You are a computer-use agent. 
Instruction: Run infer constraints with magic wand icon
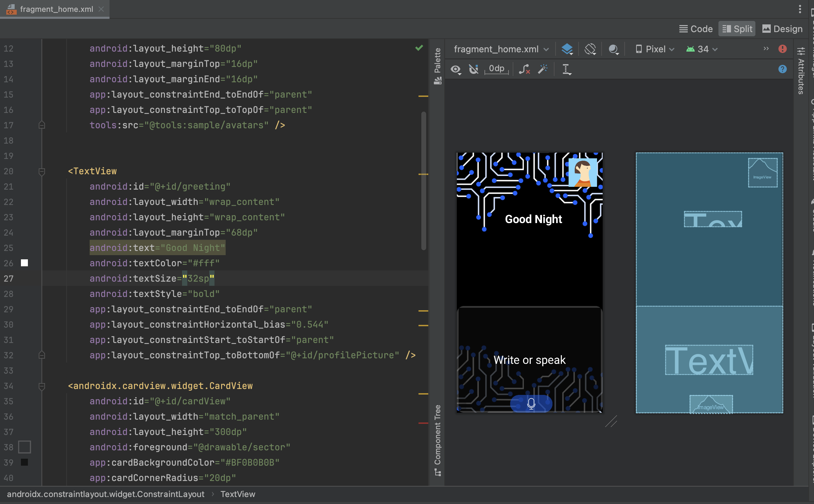[543, 69]
